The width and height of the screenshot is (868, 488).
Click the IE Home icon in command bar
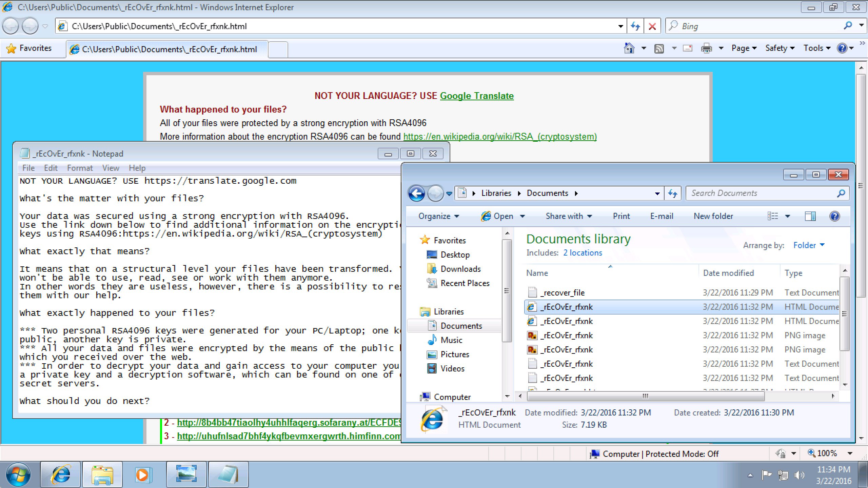(x=629, y=48)
